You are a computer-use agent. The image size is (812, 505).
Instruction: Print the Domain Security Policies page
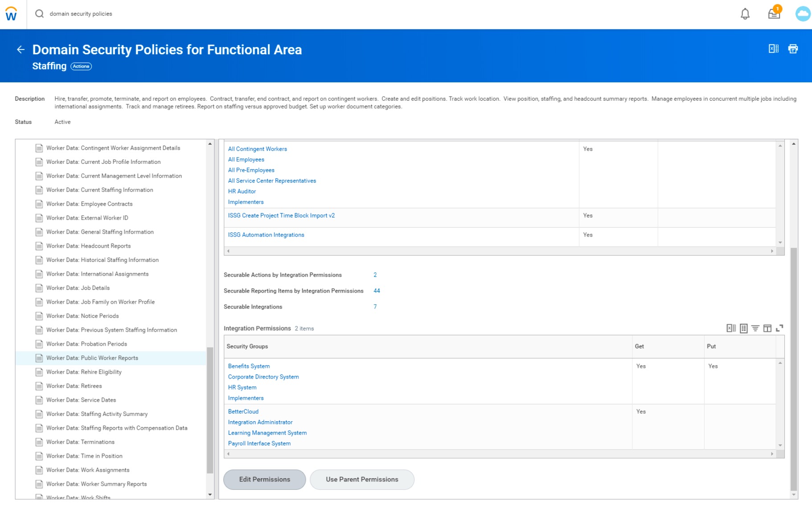(793, 49)
